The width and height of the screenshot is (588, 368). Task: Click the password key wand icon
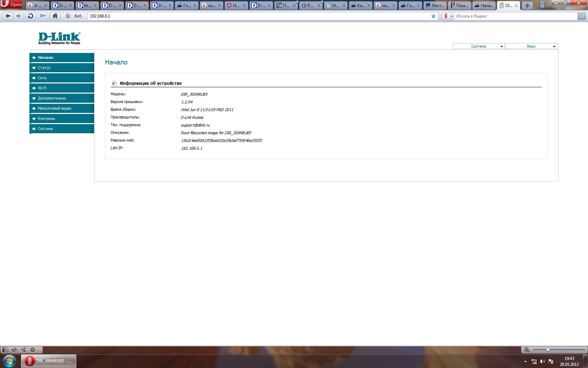pyautogui.click(x=43, y=16)
